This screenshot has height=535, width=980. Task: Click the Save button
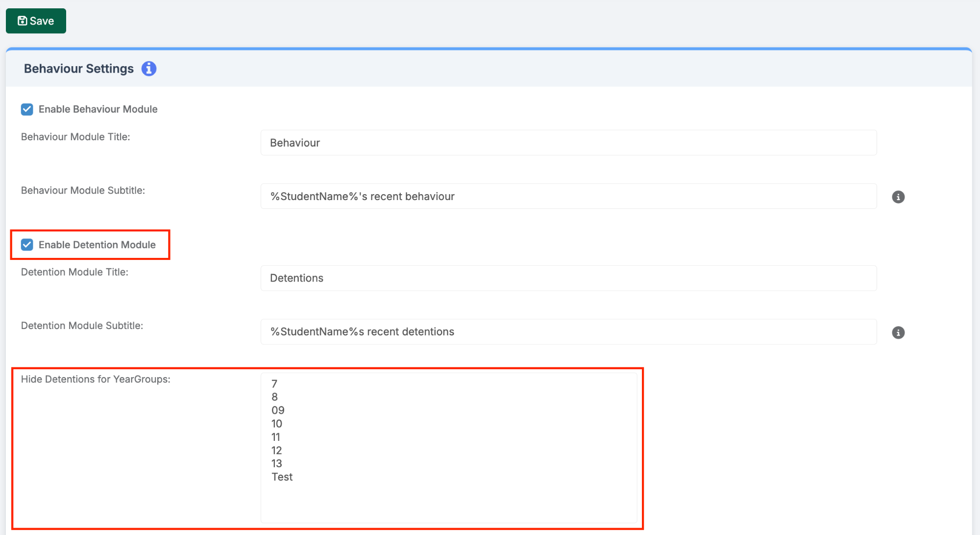coord(36,21)
